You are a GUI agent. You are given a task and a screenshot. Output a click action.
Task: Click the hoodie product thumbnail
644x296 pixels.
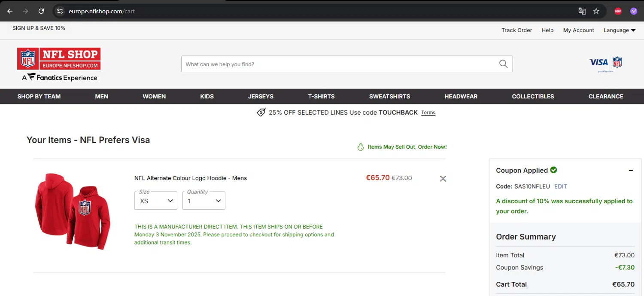click(73, 211)
